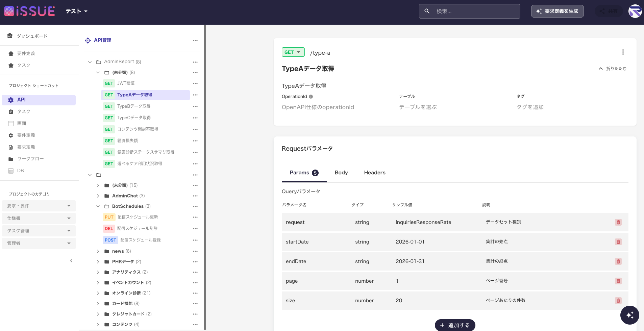Screen dimensions: 644x331
Task: Open the テスト project switcher dropdown
Action: tap(76, 11)
